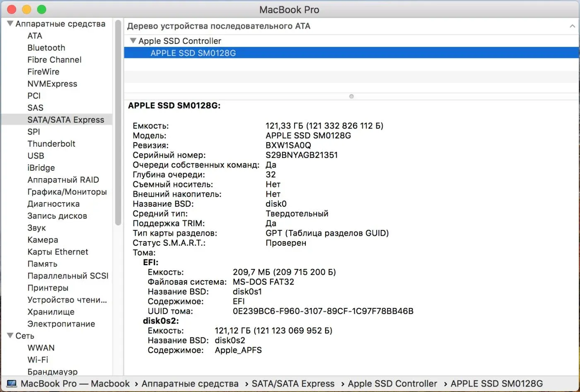
Task: Open Электропитание section
Action: (61, 324)
